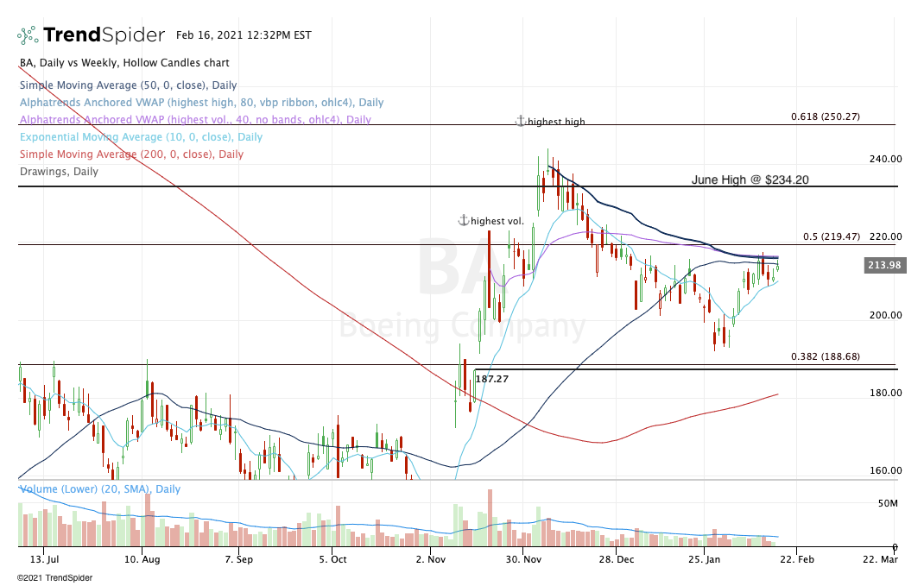Click the 160.00 price axis label
This screenshot has width=924, height=586.
click(885, 470)
